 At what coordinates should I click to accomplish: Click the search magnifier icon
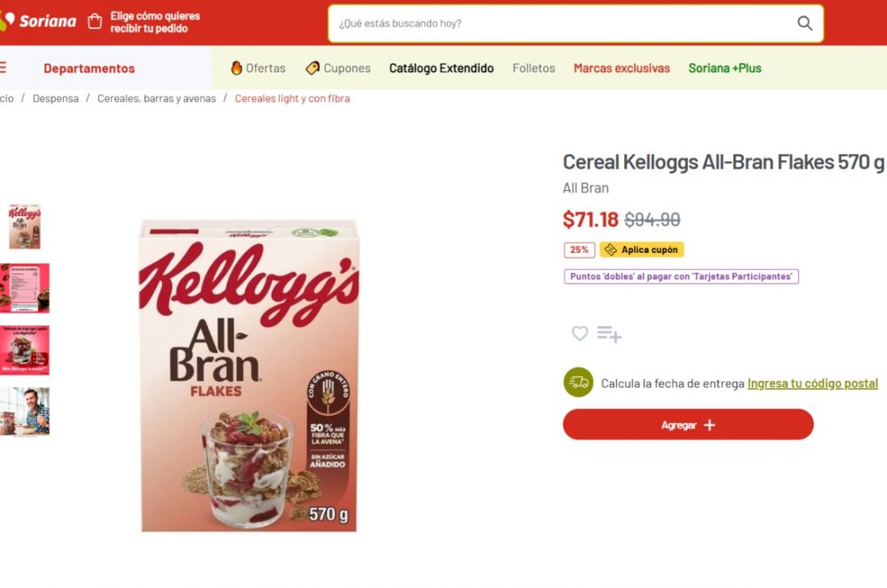coord(804,23)
